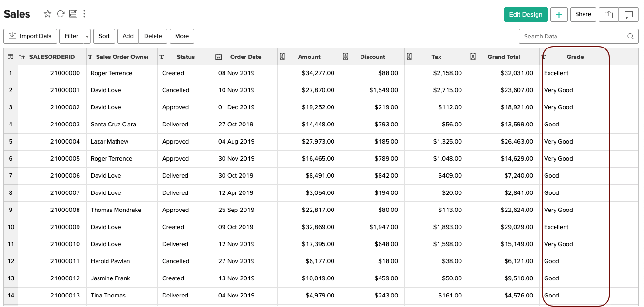Click the Share button
Screen dimensions: 644x307
583,15
